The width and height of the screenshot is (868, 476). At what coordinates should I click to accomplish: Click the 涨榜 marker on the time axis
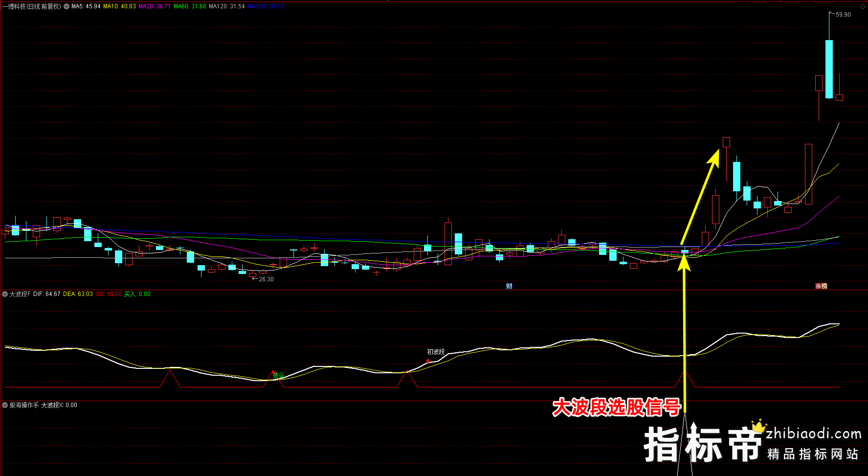pos(821,286)
